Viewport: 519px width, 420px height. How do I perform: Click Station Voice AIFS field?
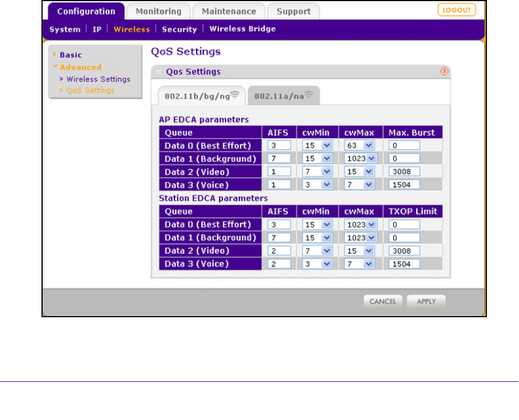click(279, 264)
